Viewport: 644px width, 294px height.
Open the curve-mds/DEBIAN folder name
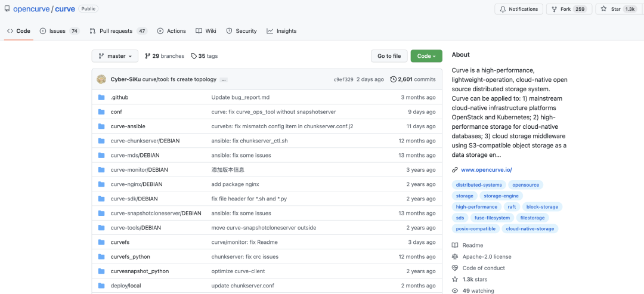pos(135,155)
